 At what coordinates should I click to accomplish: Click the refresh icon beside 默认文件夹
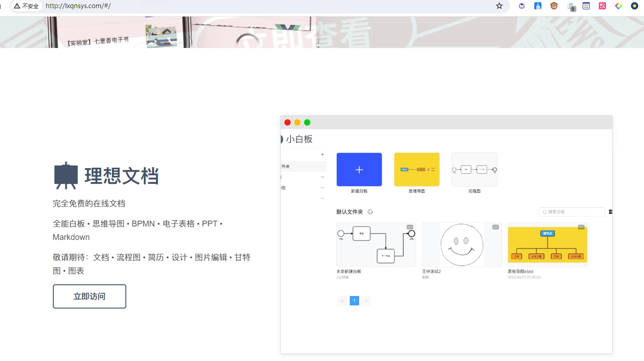pos(370,212)
